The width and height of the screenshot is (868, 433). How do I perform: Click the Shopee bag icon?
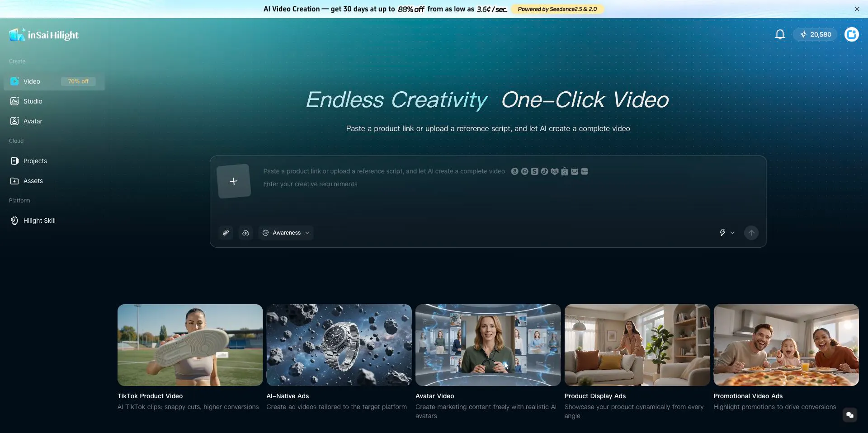pyautogui.click(x=565, y=171)
